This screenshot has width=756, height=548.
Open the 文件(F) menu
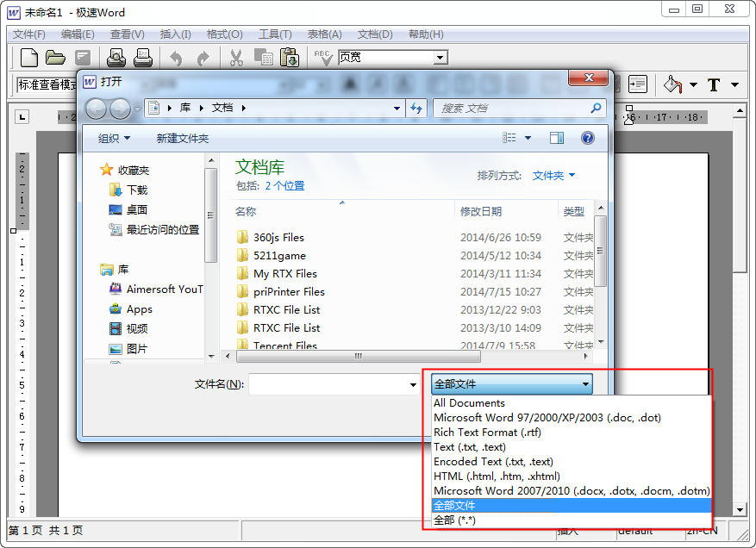pyautogui.click(x=29, y=34)
